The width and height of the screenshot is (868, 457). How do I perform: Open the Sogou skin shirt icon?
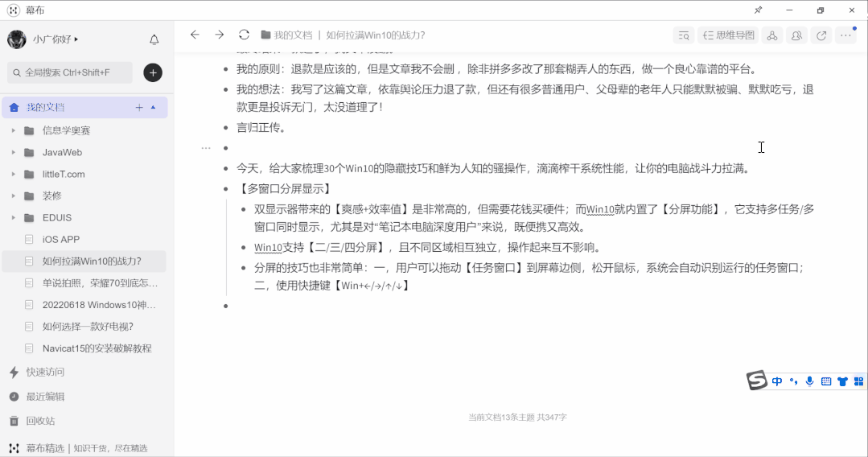[842, 381]
